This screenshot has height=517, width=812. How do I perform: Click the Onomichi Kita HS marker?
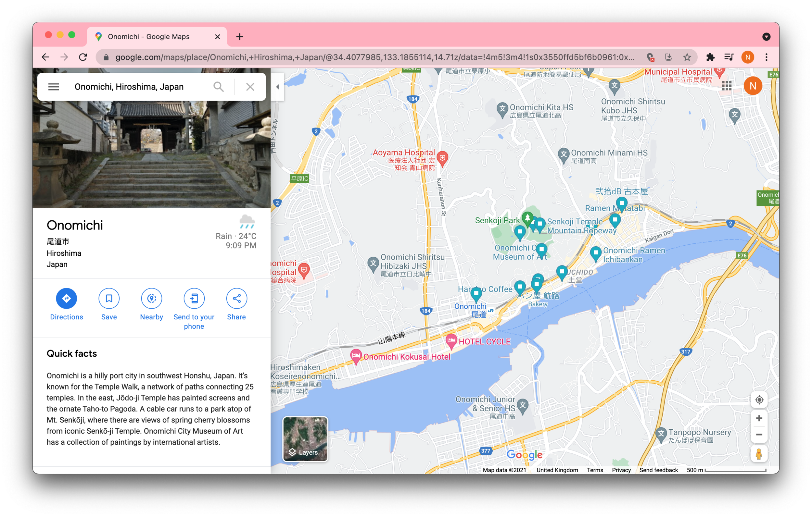click(x=502, y=110)
